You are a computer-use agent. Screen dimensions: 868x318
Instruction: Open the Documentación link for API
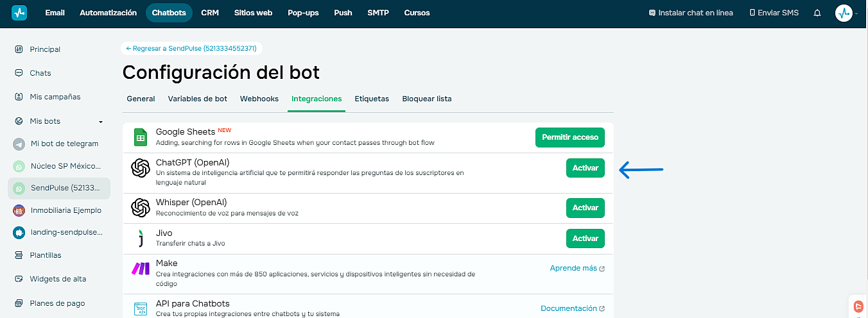point(569,308)
